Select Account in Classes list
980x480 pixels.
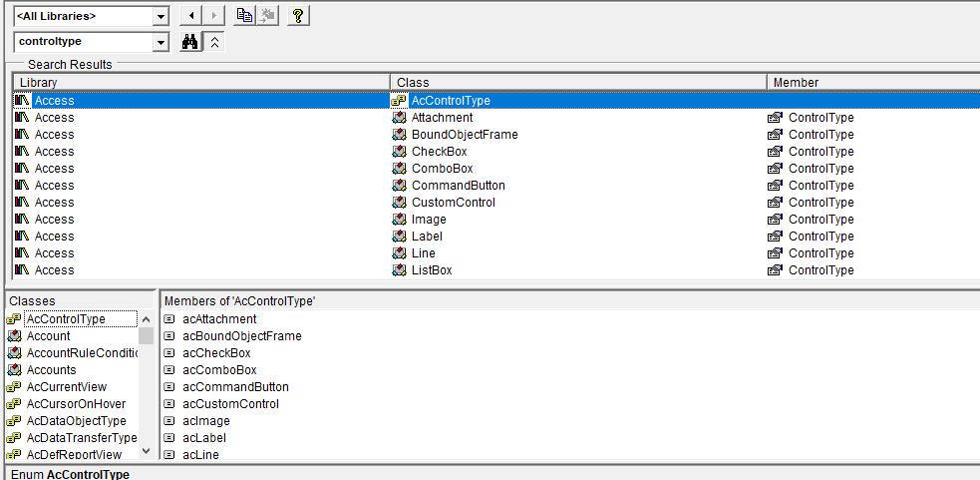tap(48, 336)
